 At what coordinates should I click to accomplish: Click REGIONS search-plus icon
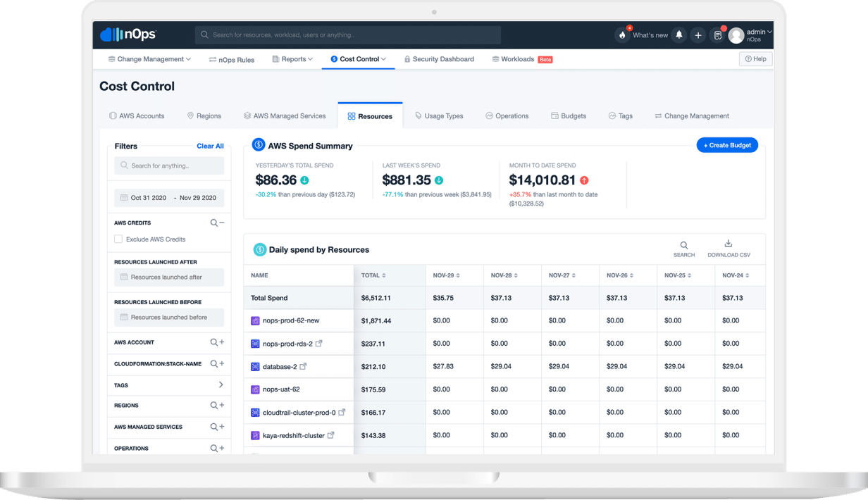pyautogui.click(x=217, y=406)
